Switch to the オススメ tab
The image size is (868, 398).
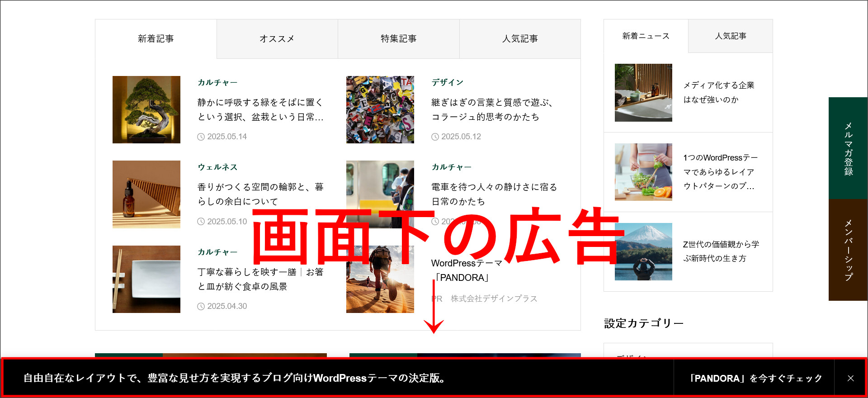(x=277, y=39)
